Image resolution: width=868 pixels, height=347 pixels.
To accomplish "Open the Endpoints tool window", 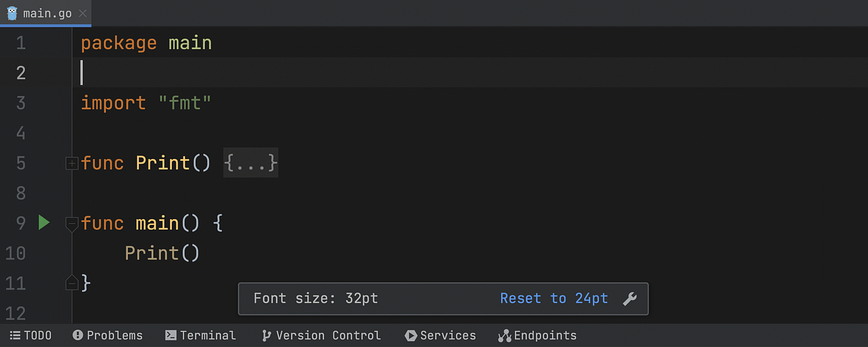I will (545, 335).
